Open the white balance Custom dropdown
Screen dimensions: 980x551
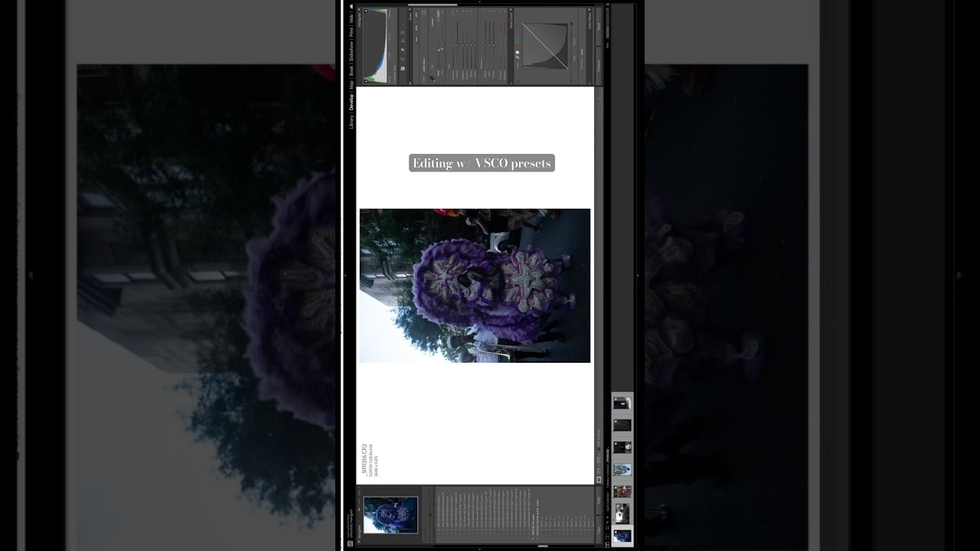432,23
